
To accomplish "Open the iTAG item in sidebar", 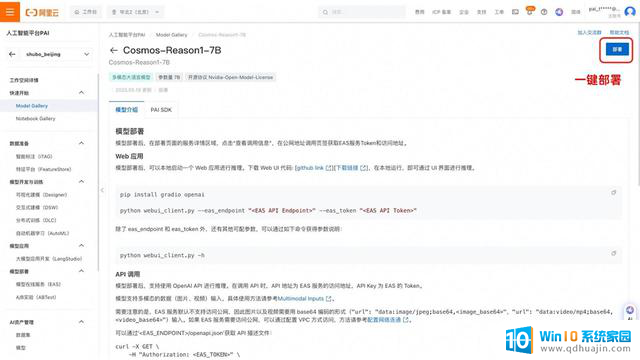I will (x=34, y=156).
